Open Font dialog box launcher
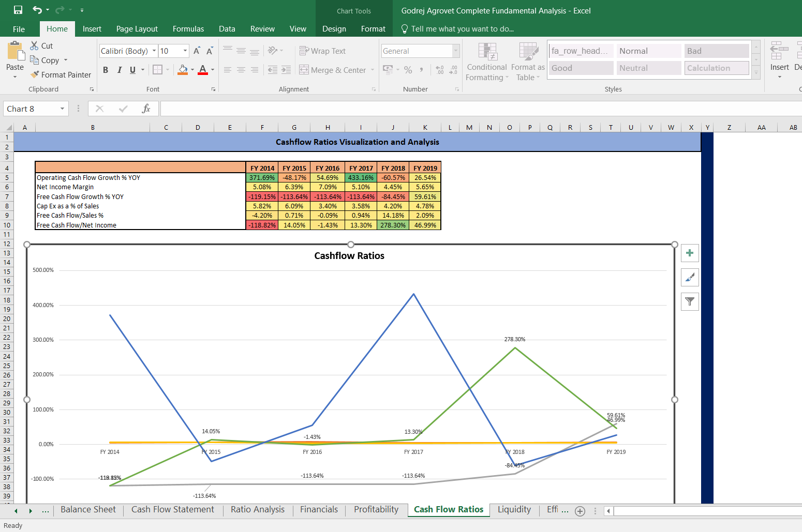Image resolution: width=802 pixels, height=532 pixels. 213,89
